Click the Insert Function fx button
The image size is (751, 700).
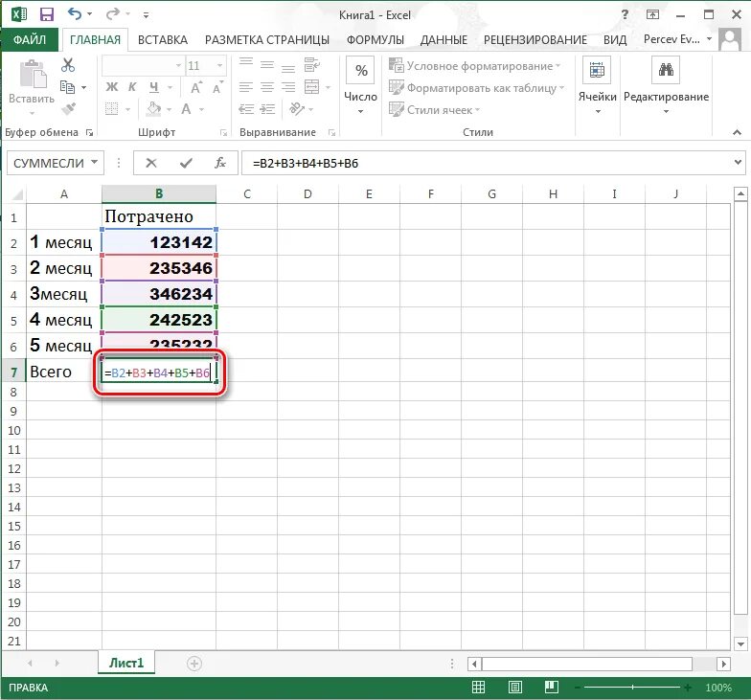220,163
